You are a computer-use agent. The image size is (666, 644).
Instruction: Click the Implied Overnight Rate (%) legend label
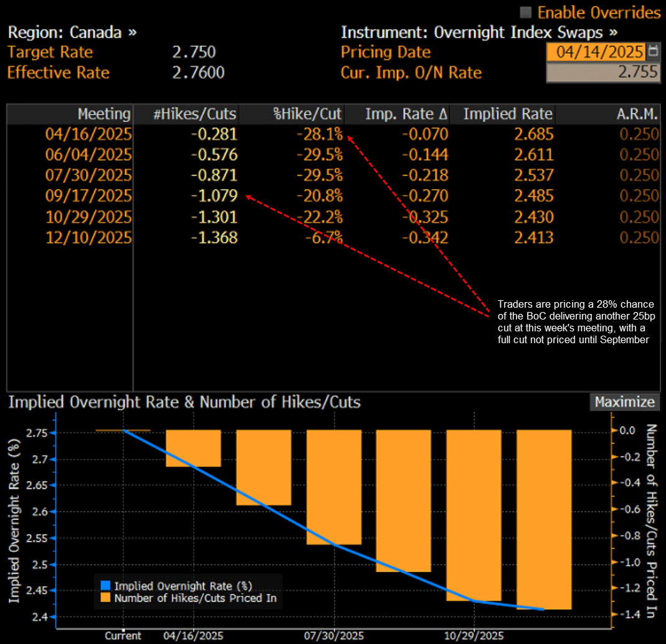(x=183, y=586)
